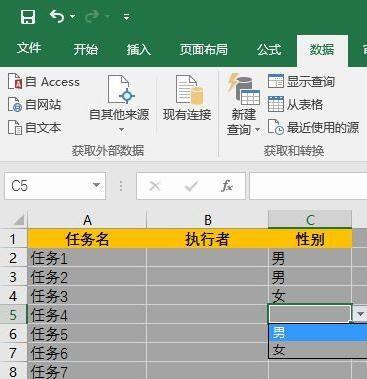Switch to the 开始 ribbon tab

coord(86,49)
